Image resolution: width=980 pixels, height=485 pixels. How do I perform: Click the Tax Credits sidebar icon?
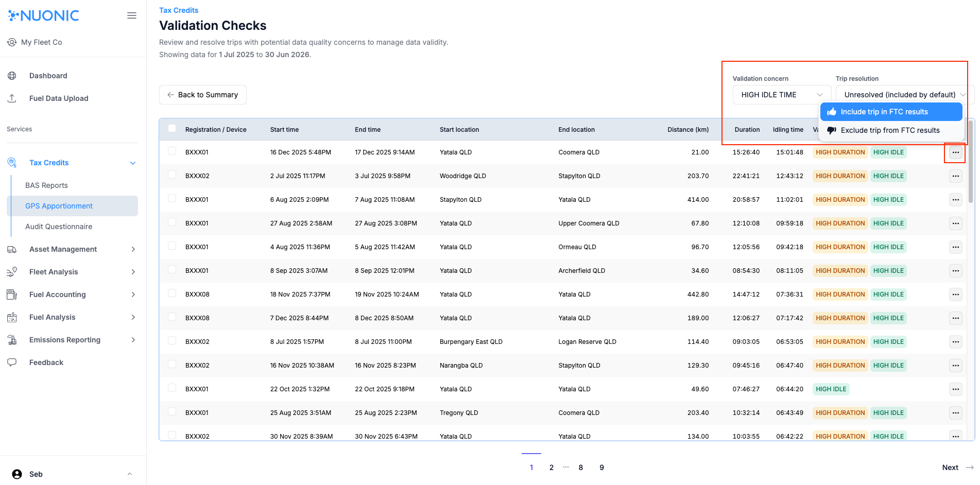point(12,163)
